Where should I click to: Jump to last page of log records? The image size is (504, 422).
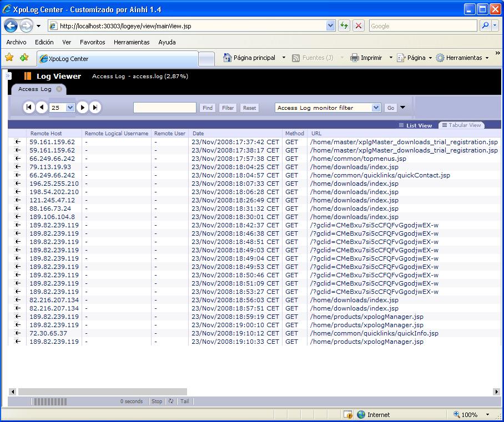[95, 107]
